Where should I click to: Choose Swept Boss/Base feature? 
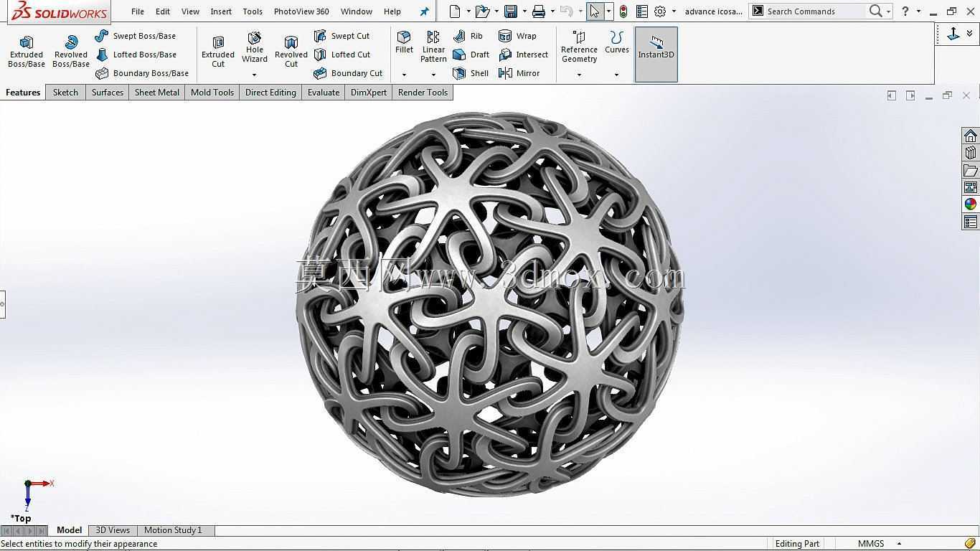pyautogui.click(x=136, y=36)
